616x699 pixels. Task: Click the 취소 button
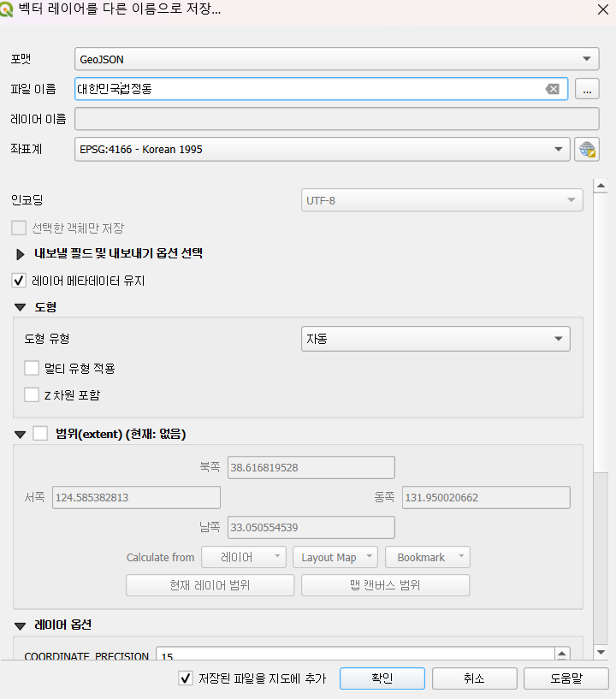tap(474, 678)
